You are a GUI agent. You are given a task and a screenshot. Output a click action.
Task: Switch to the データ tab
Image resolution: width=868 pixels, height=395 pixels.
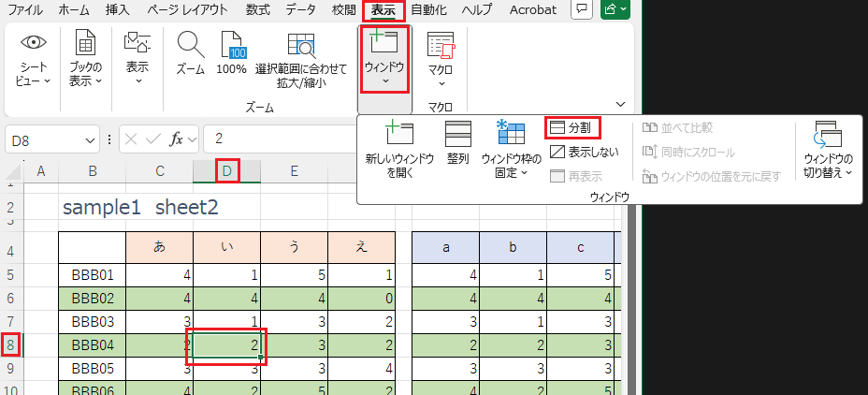point(301,9)
